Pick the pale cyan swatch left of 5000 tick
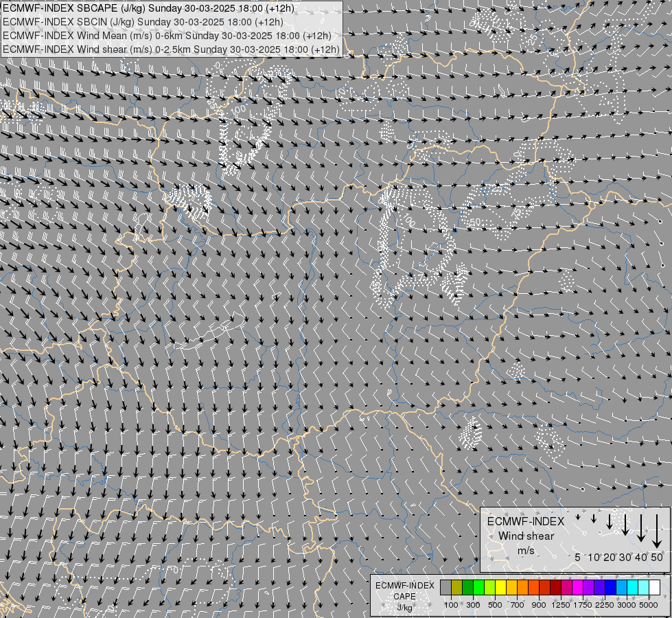 tap(644, 587)
